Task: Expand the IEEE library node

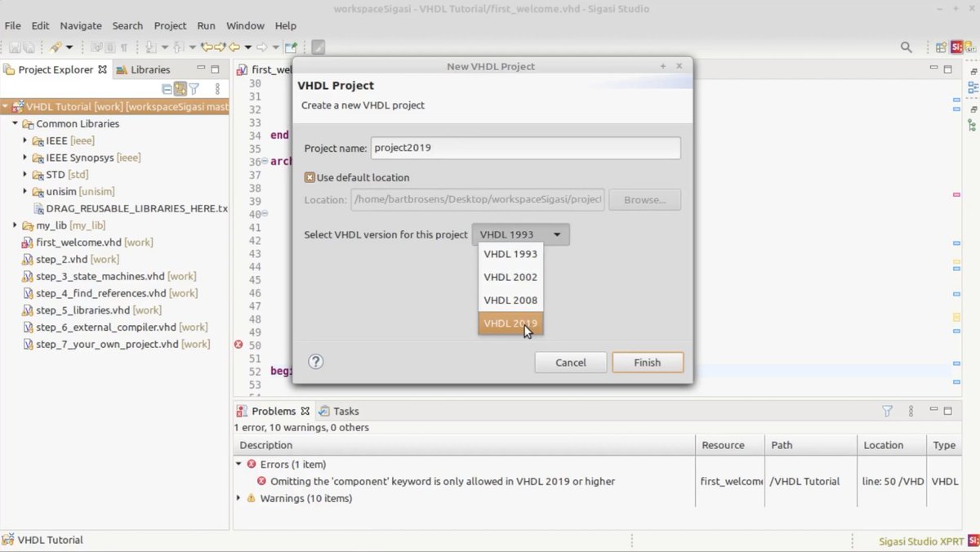Action: click(x=26, y=140)
